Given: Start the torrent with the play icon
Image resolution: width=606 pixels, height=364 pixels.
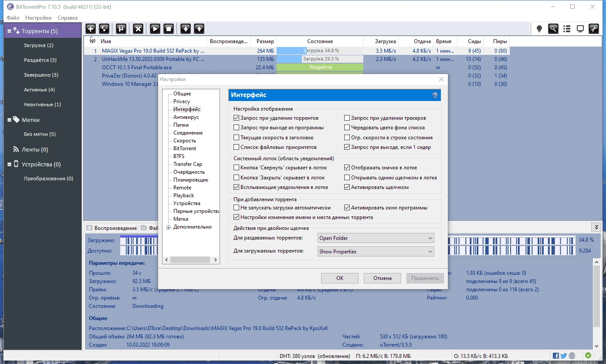Looking at the screenshot, I should click(155, 29).
